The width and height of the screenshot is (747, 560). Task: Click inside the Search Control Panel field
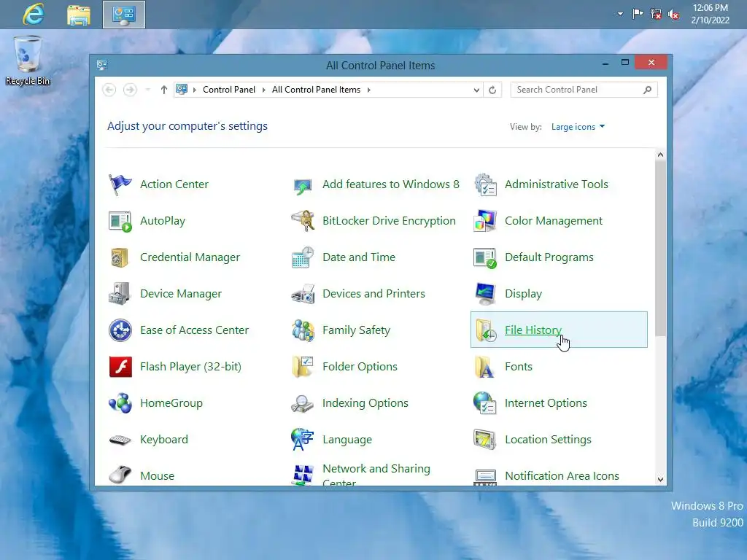pos(584,90)
